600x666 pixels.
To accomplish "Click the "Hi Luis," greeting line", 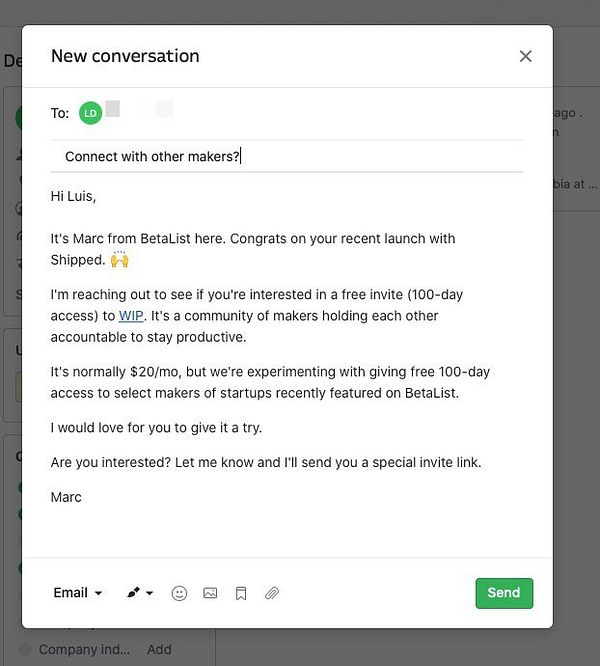I will click(x=74, y=196).
